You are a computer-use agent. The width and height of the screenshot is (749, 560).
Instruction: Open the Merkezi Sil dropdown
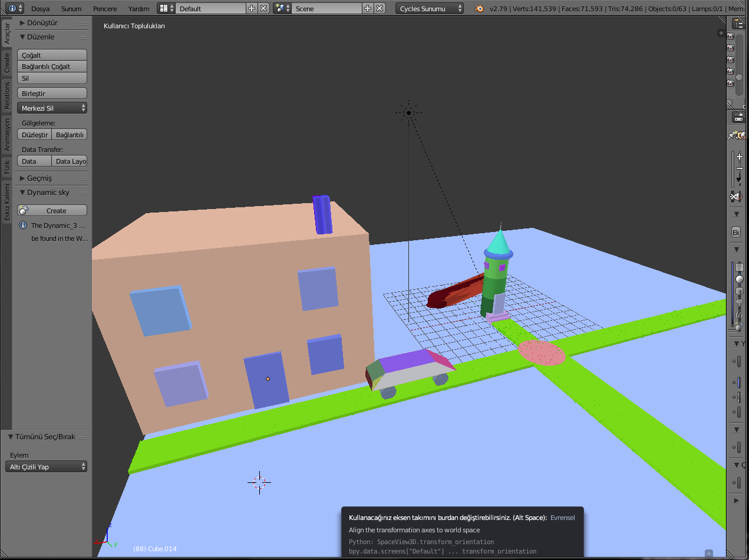pyautogui.click(x=52, y=108)
